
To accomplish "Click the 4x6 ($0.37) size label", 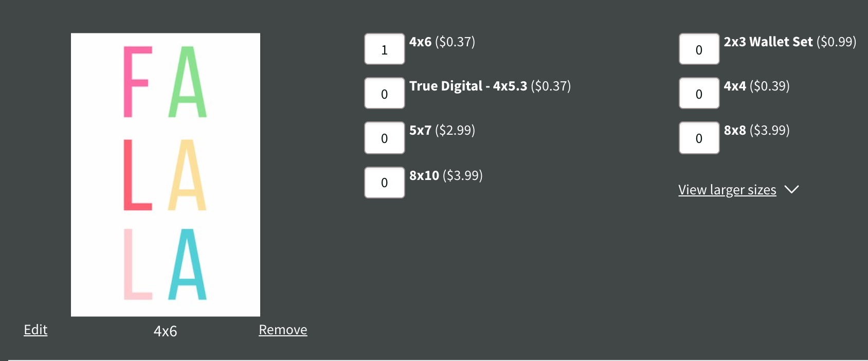I will click(442, 42).
